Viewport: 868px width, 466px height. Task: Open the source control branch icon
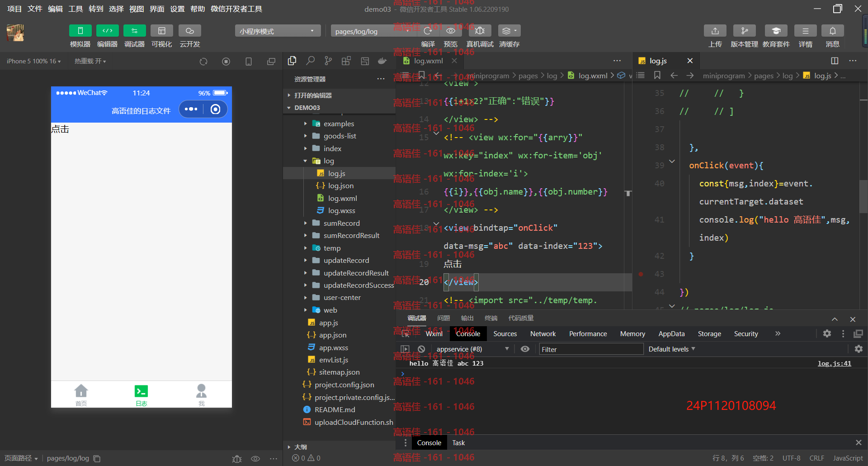point(328,61)
